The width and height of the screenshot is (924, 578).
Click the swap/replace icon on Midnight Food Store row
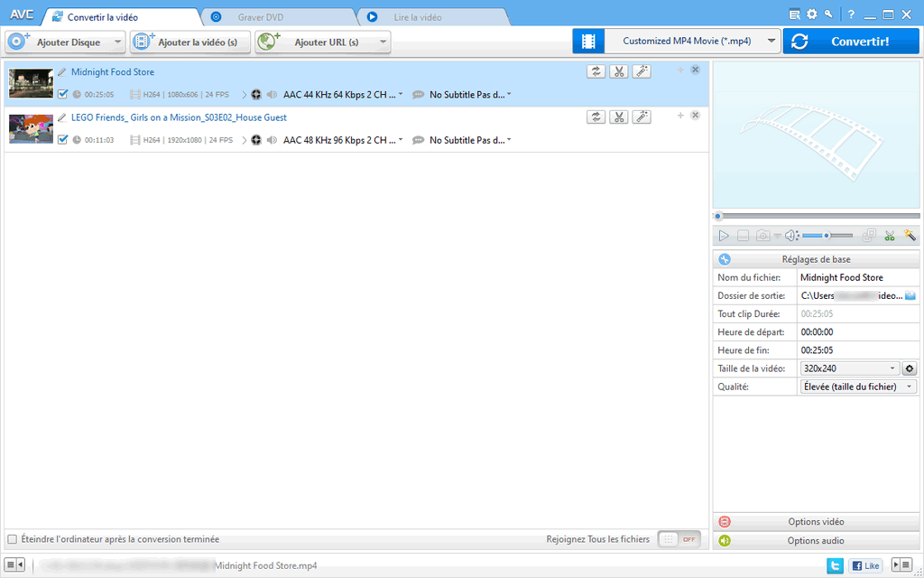point(596,71)
